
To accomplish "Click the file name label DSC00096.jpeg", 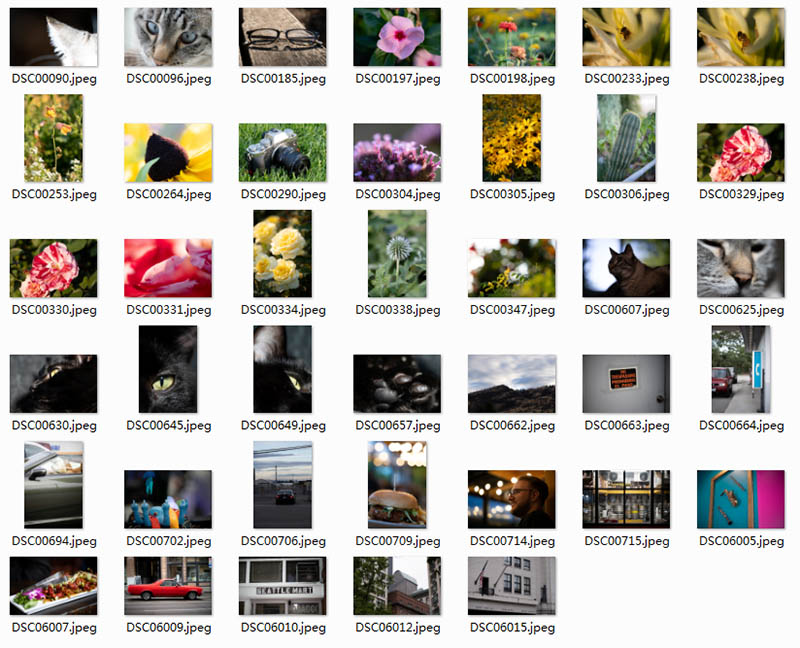I will pyautogui.click(x=168, y=78).
